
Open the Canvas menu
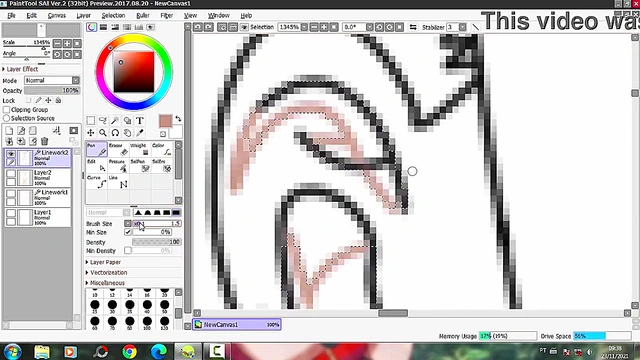click(56, 16)
